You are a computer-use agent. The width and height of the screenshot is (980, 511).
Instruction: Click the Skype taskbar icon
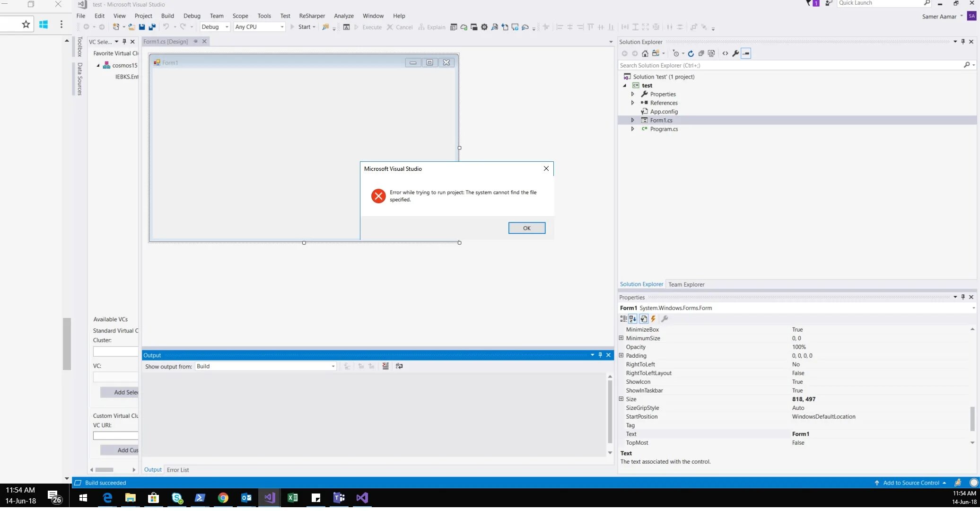[177, 498]
